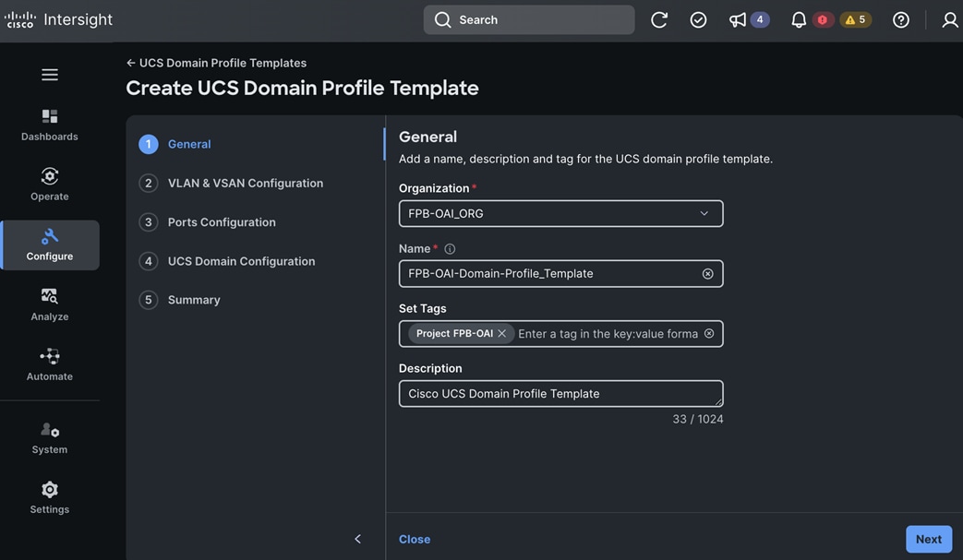
Task: Go to Summary step
Action: coord(179,300)
